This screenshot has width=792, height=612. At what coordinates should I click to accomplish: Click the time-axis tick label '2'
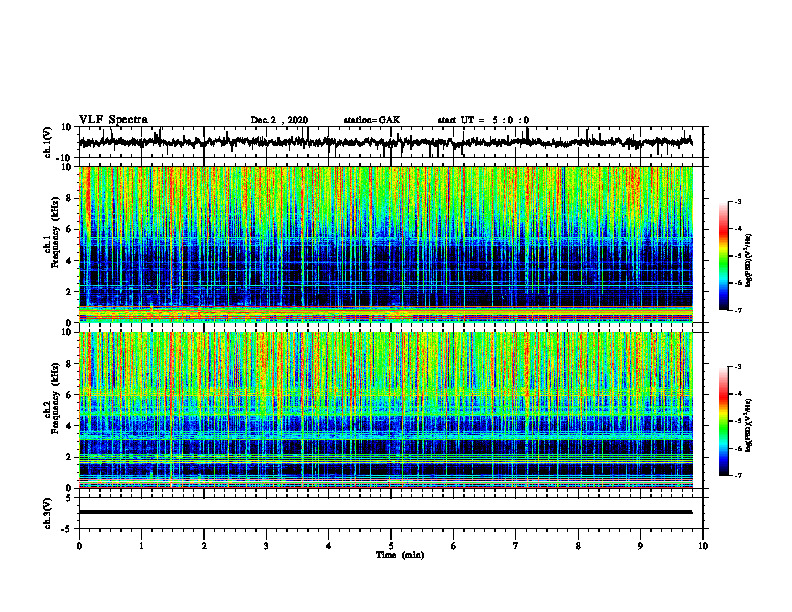(204, 546)
